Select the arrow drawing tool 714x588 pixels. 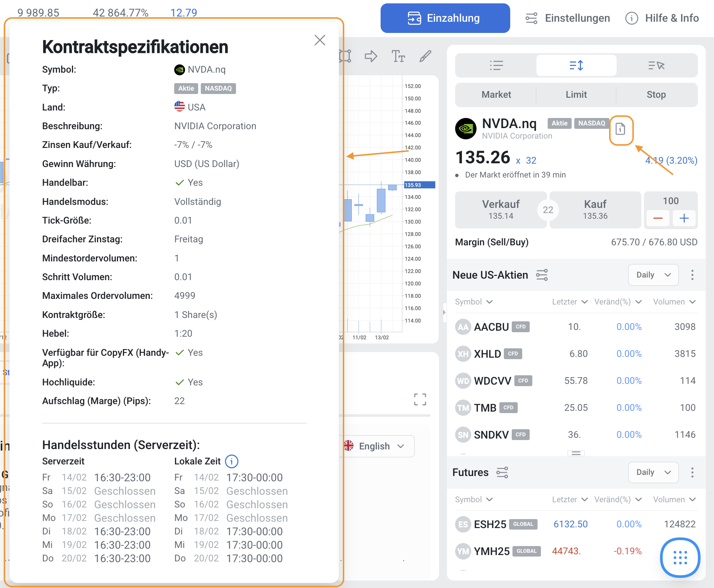[371, 57]
